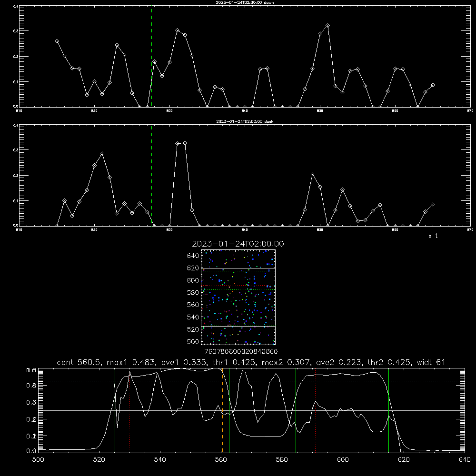Click the red dotted line near 530 in the bottom plot
The height and width of the screenshot is (476, 476).
click(130, 410)
